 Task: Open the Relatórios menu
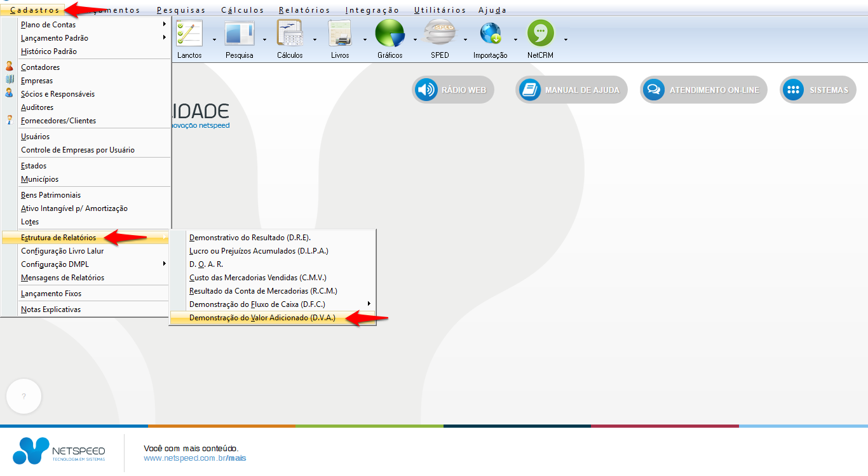click(x=304, y=10)
